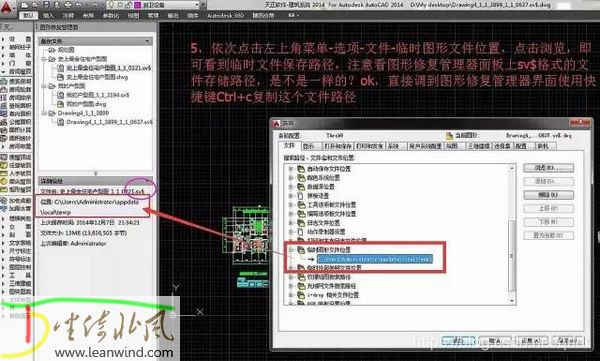Click the New drawing icon in quick access toolbar
This screenshot has height=361, width=600.
25,5
